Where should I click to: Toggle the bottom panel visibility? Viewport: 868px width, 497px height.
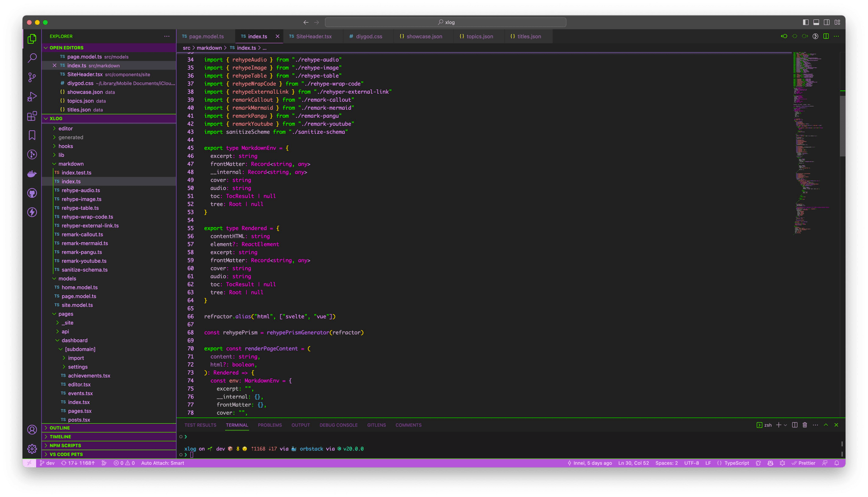(816, 22)
